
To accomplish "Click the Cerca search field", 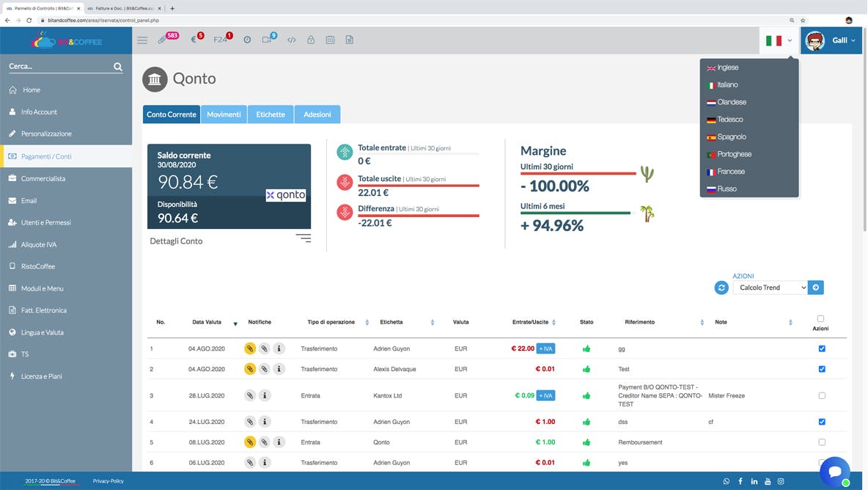I will pyautogui.click(x=59, y=67).
